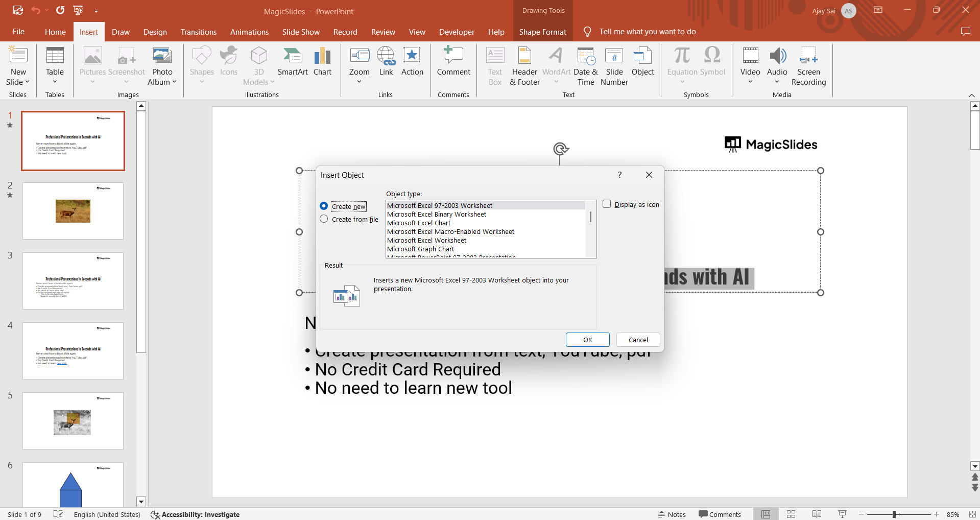
Task: Cancel the Insert Object dialog
Action: [x=638, y=340]
